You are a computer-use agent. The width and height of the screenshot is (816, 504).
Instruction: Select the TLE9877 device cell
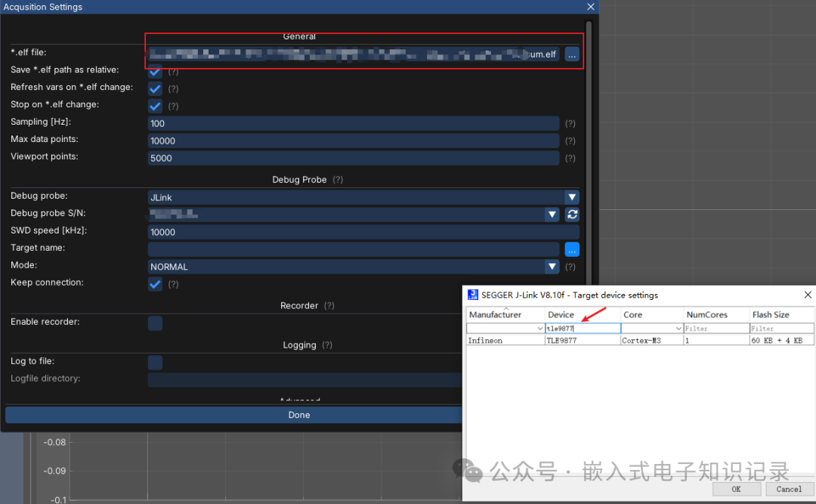[x=583, y=341]
